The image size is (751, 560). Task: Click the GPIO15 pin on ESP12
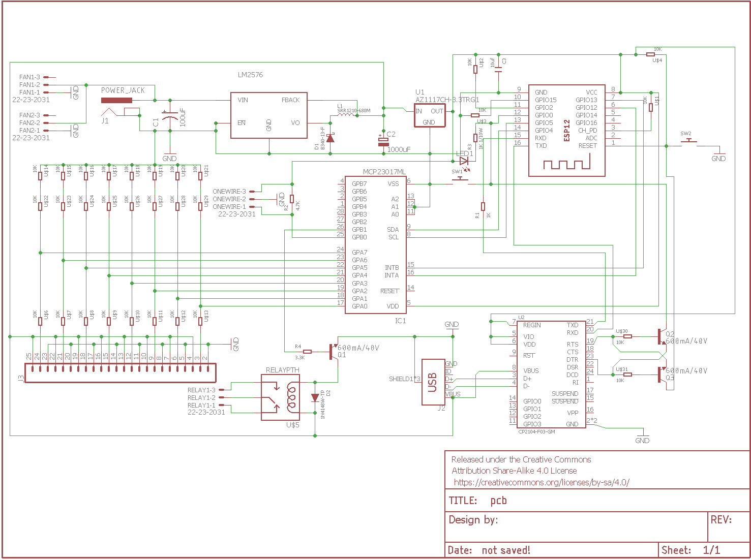tap(546, 100)
